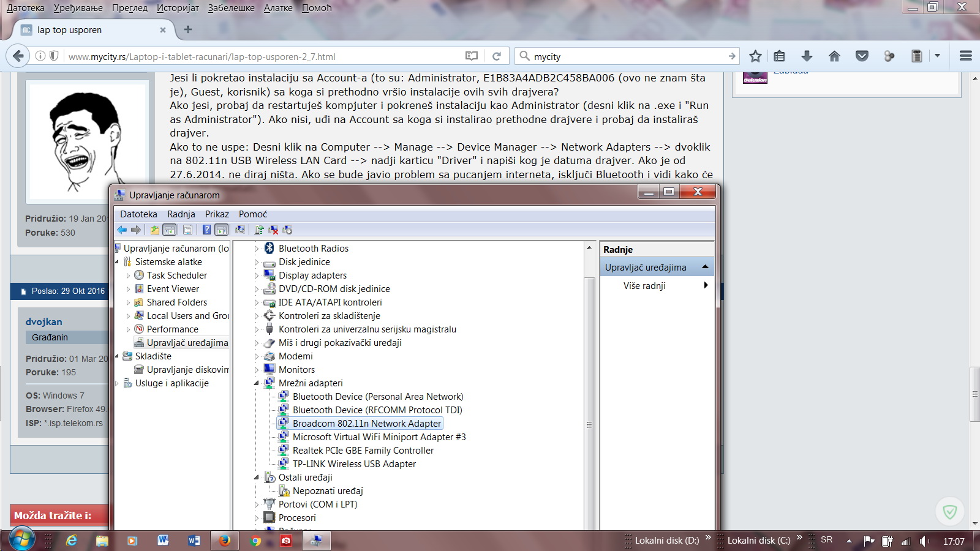
Task: Click the up one level folder icon
Action: pos(155,230)
